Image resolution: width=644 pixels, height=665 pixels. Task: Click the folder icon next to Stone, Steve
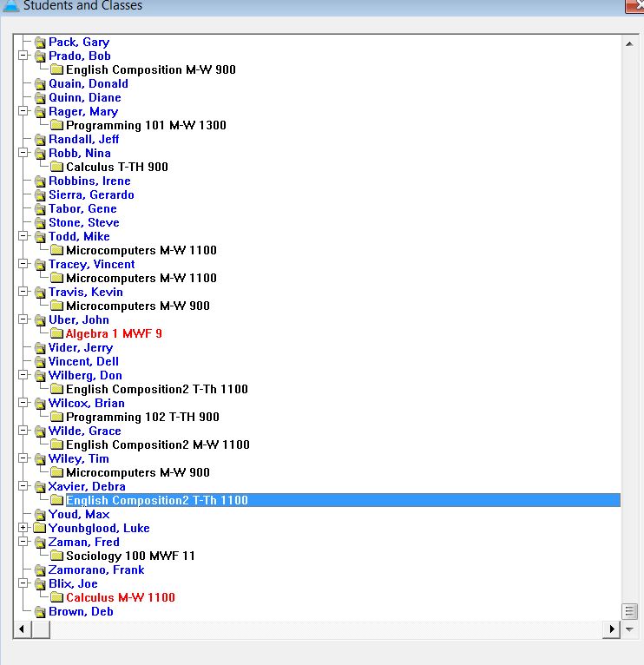tap(40, 223)
